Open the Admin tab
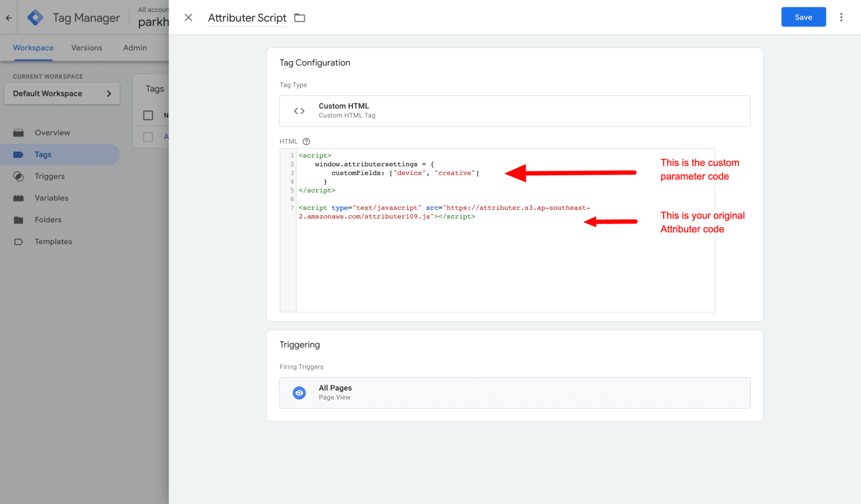The height and width of the screenshot is (504, 861). [135, 48]
